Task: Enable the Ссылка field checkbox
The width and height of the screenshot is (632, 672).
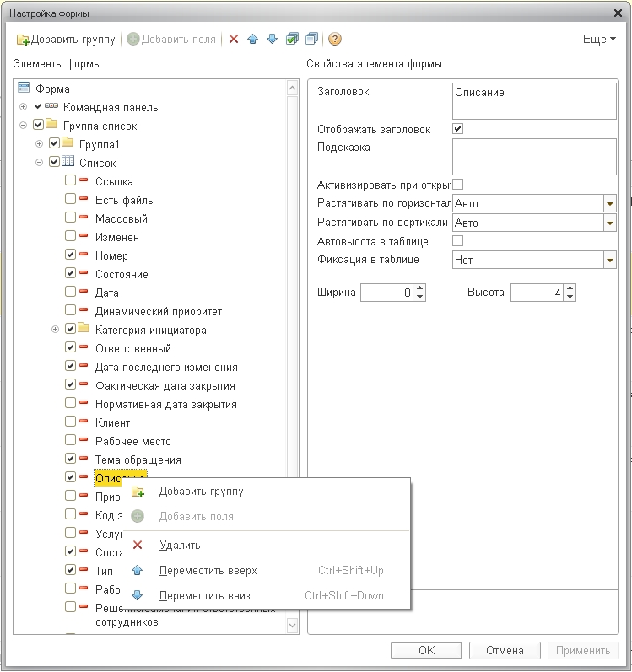Action: click(x=71, y=181)
